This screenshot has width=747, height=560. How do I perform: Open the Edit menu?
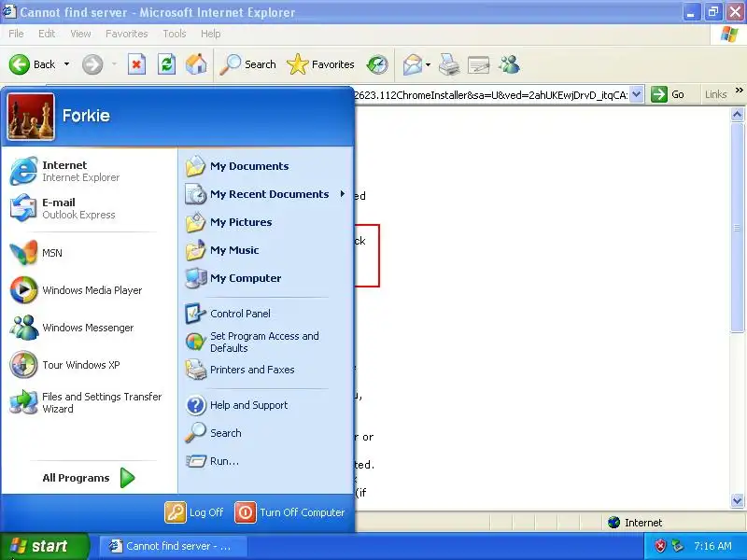tap(47, 34)
